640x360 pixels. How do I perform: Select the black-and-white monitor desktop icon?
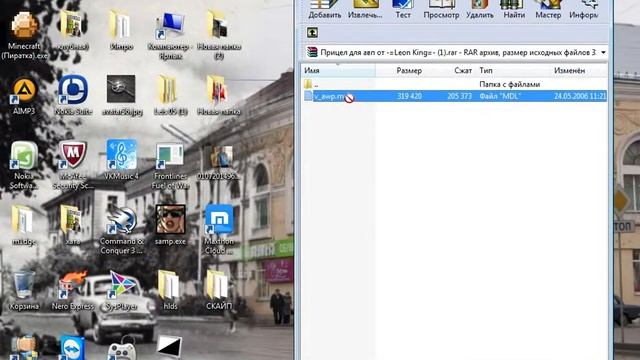point(169,347)
